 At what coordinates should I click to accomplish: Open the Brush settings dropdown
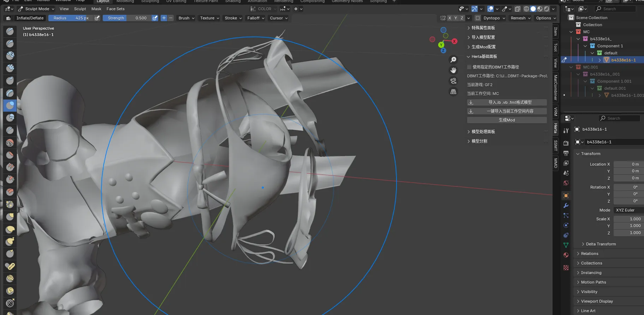pos(186,18)
